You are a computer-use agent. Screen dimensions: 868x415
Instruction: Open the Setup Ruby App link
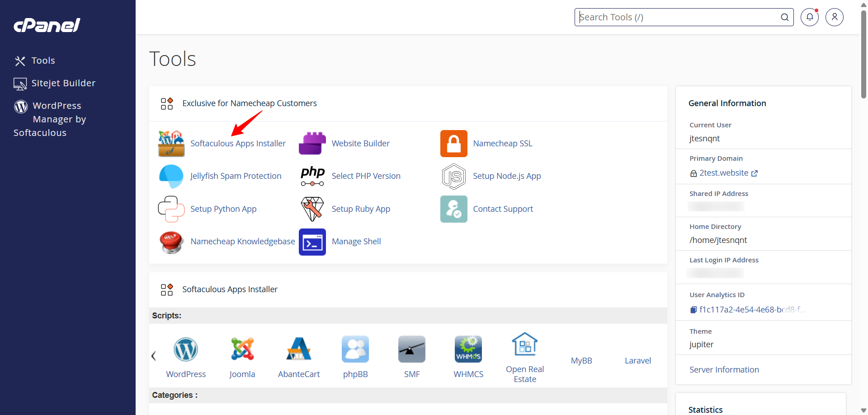(x=361, y=209)
